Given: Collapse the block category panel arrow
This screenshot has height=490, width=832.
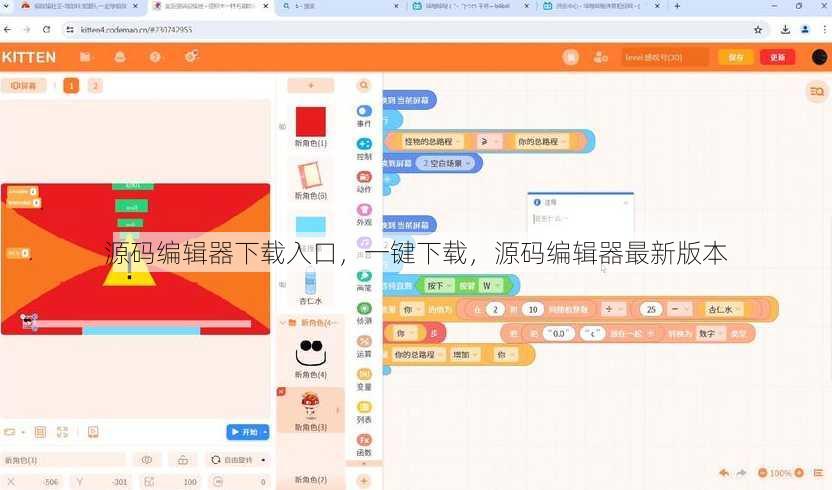Looking at the screenshot, I should click(364, 464).
